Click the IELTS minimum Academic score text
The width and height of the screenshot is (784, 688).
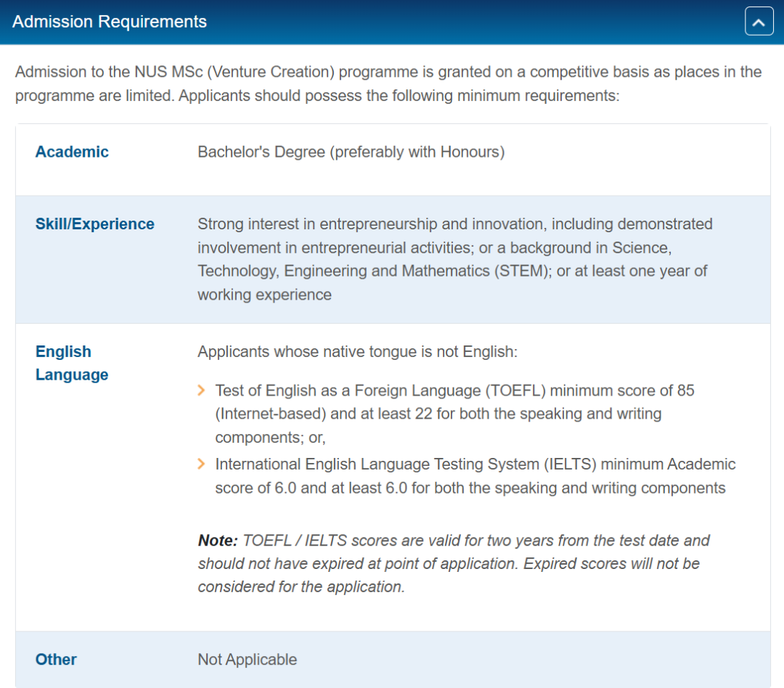[x=475, y=464]
